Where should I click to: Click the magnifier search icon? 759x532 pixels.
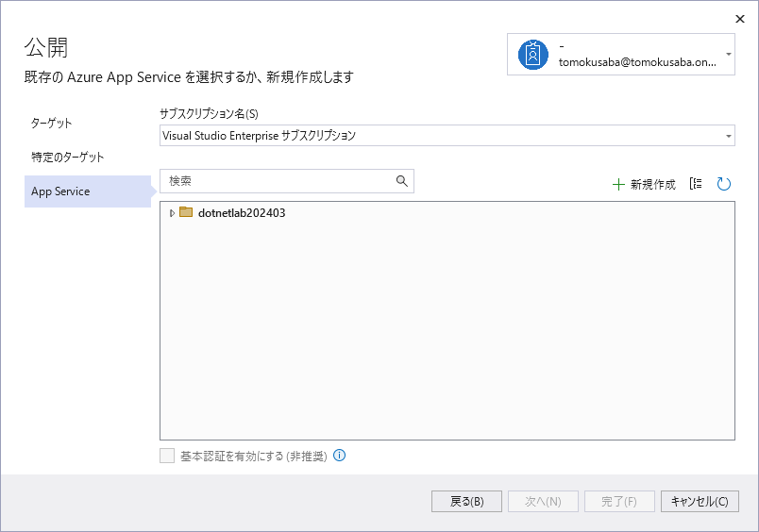(x=402, y=181)
